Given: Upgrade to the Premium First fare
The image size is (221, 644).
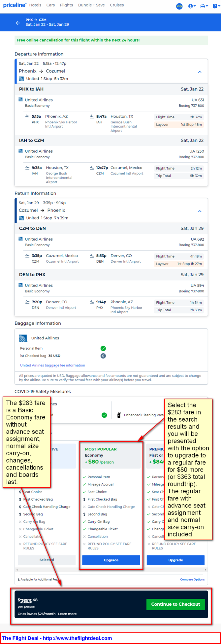Looking at the screenshot, I should click(175, 560).
